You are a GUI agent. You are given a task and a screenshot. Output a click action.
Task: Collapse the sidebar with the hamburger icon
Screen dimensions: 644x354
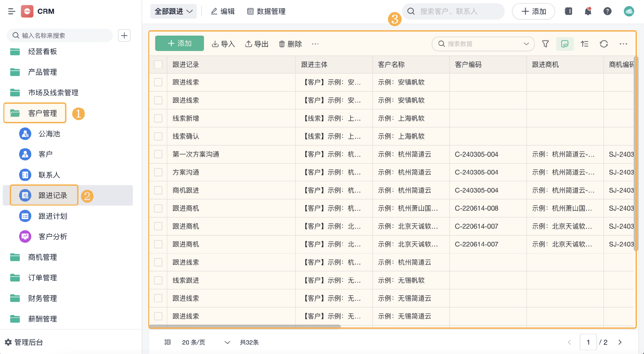click(x=12, y=11)
